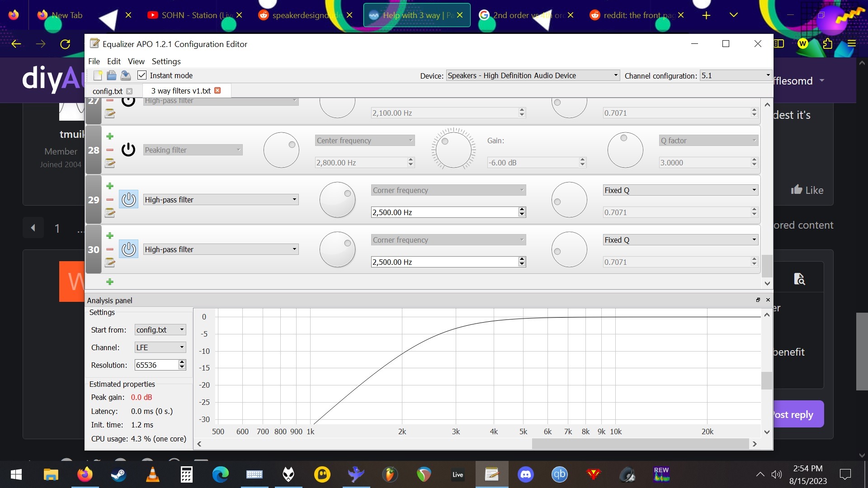This screenshot has width=868, height=488.
Task: Open the Start from dropdown
Action: (160, 330)
